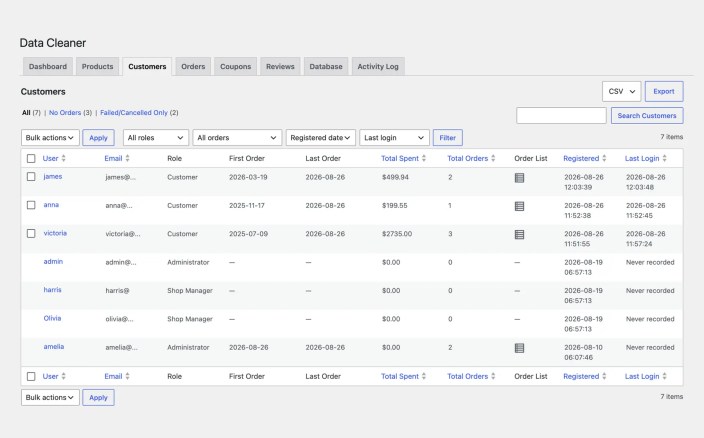Sort by Registered header link
704x438 pixels.
pos(581,158)
